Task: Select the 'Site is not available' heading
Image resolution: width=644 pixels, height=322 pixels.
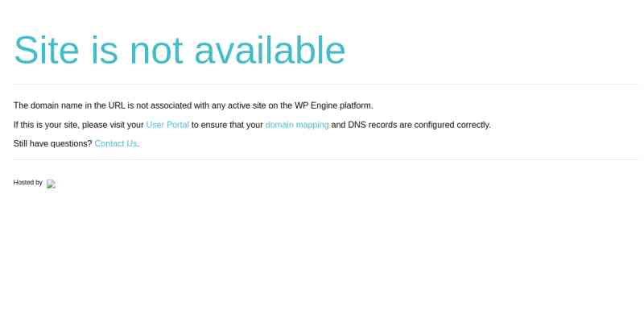Action: pos(180,50)
